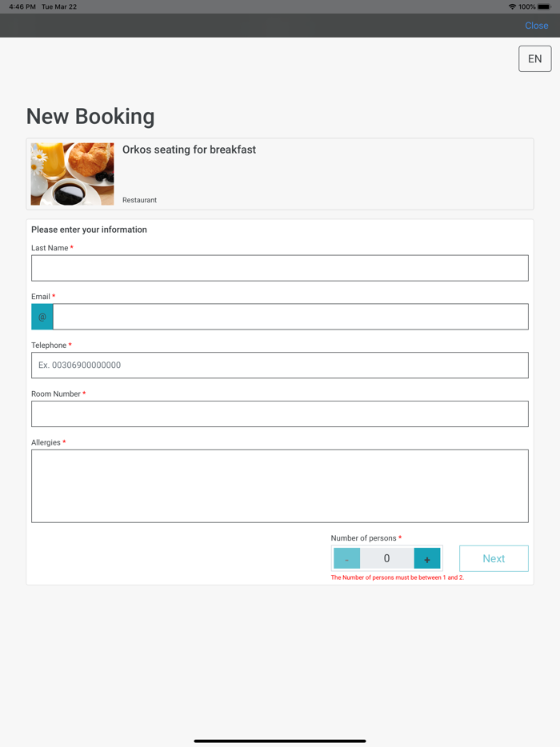Click into the Email text field
The image size is (560, 747).
[x=290, y=317]
